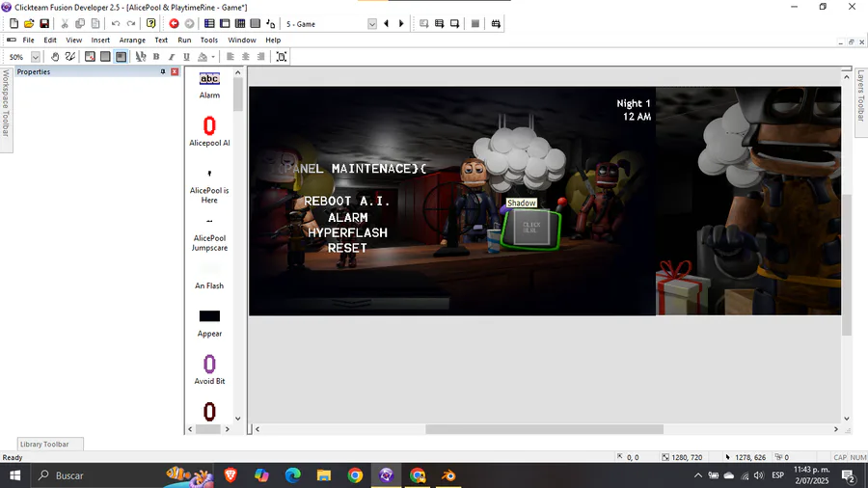Open the Run menu
868x488 pixels.
[x=184, y=40]
